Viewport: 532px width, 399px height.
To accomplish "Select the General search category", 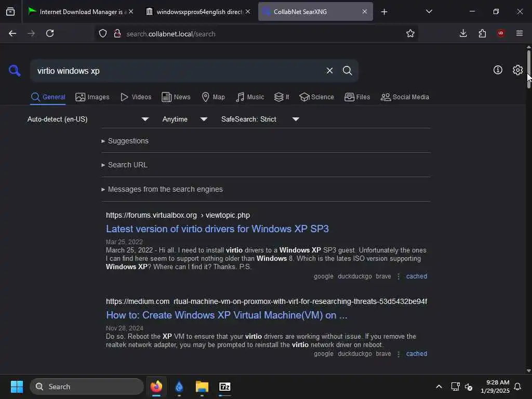I will click(x=48, y=97).
